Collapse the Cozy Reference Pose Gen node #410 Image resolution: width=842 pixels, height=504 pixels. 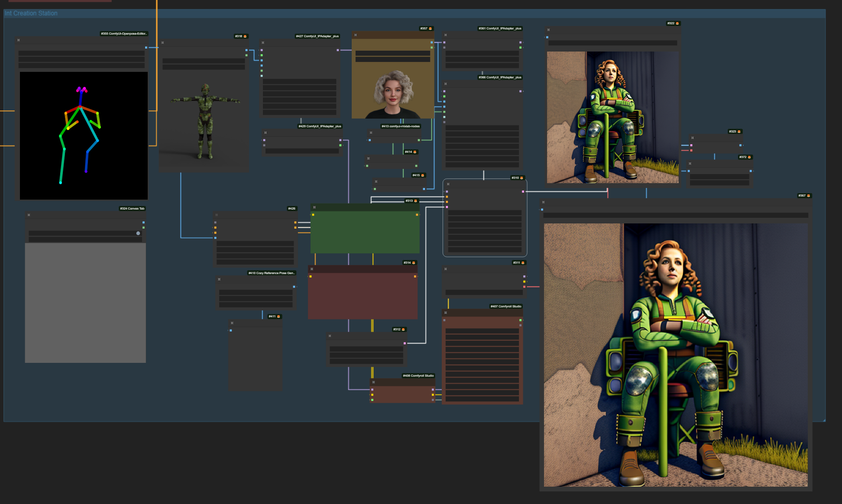click(x=219, y=279)
